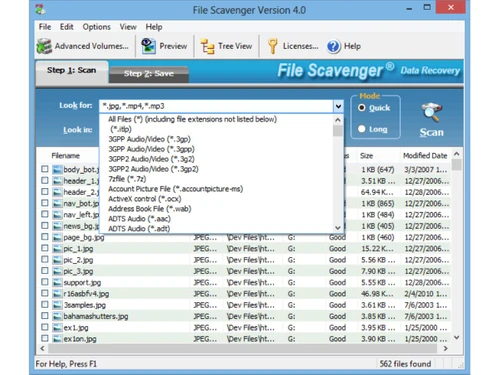Open Licenses key icon
Screen dimensions: 500x375
[273, 46]
